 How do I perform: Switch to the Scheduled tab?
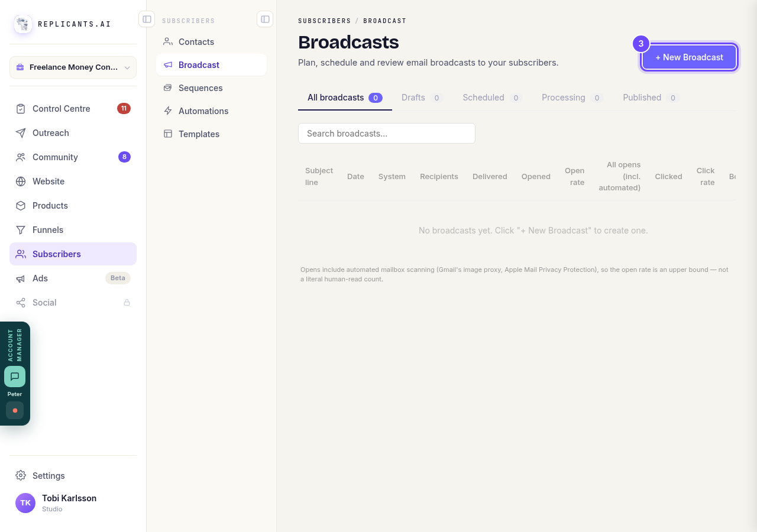(492, 98)
